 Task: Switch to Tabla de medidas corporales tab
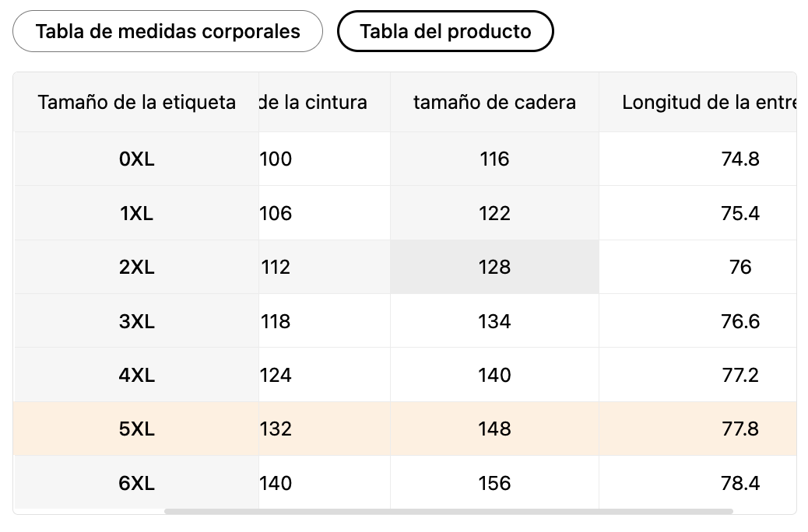coord(167,31)
